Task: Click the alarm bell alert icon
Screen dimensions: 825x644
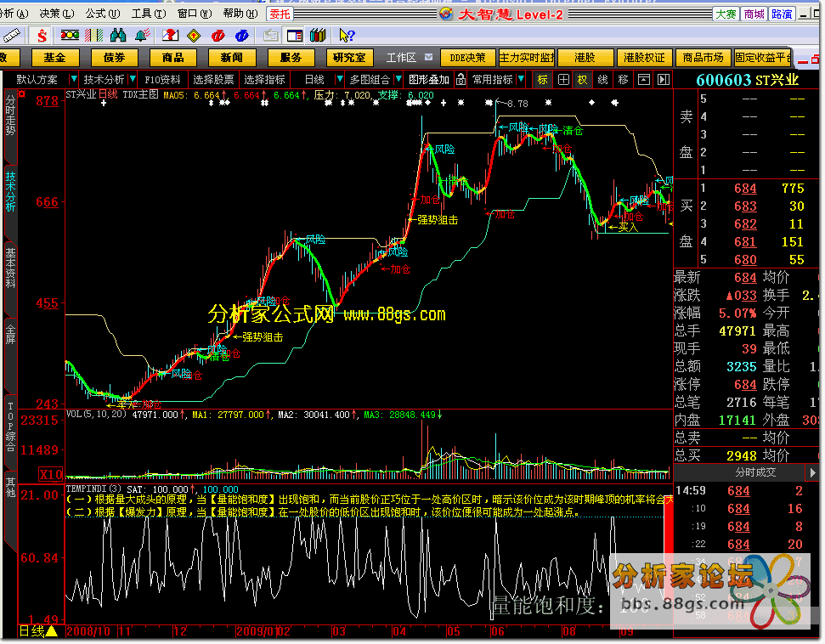Action: coord(142,35)
